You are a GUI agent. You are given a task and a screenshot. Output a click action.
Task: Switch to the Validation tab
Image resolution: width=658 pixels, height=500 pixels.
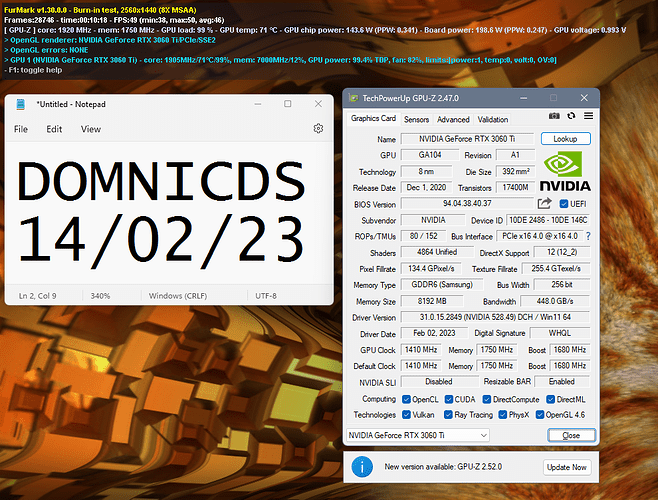coord(493,120)
